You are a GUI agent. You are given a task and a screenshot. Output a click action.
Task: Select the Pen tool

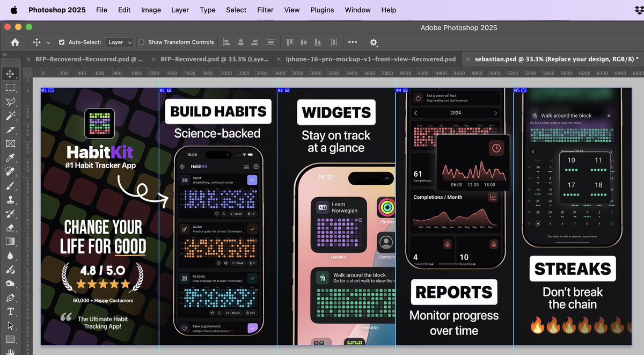coord(10,298)
